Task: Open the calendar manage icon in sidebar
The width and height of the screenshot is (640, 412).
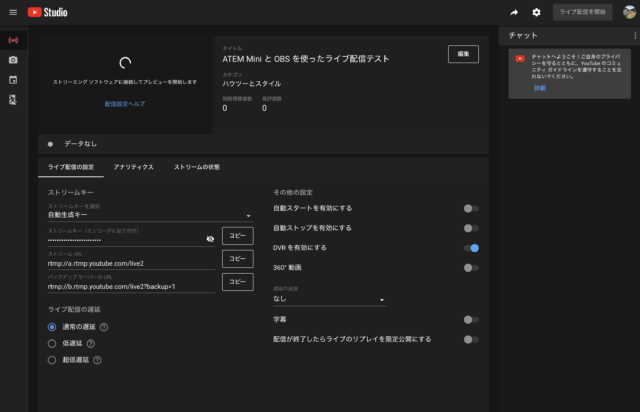Action: coord(13,79)
